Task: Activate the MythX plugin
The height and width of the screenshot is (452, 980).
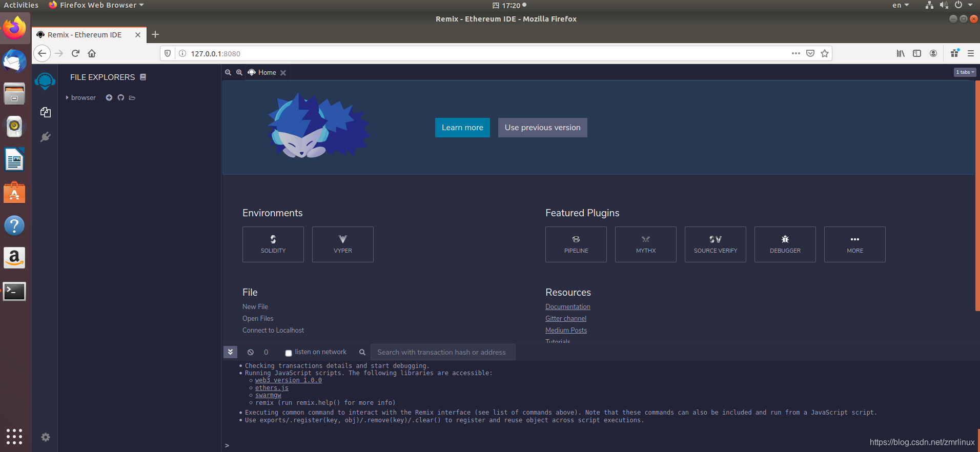Action: coord(646,244)
